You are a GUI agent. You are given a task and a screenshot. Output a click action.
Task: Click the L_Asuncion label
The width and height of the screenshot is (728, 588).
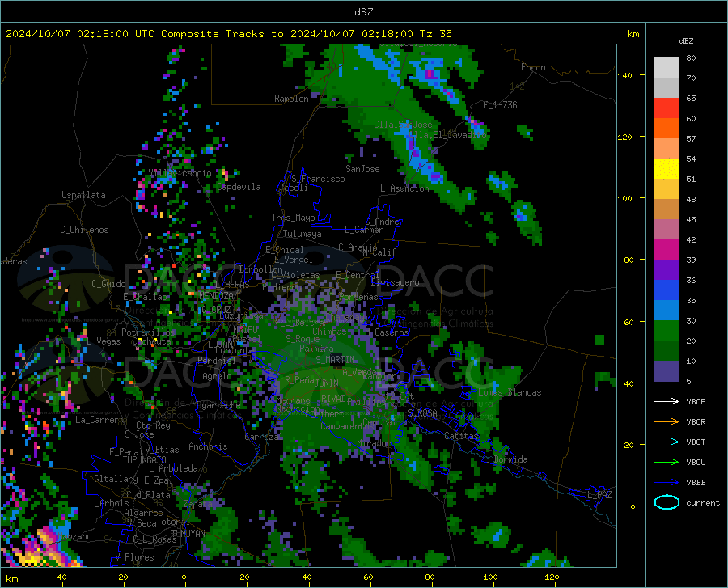tap(404, 188)
